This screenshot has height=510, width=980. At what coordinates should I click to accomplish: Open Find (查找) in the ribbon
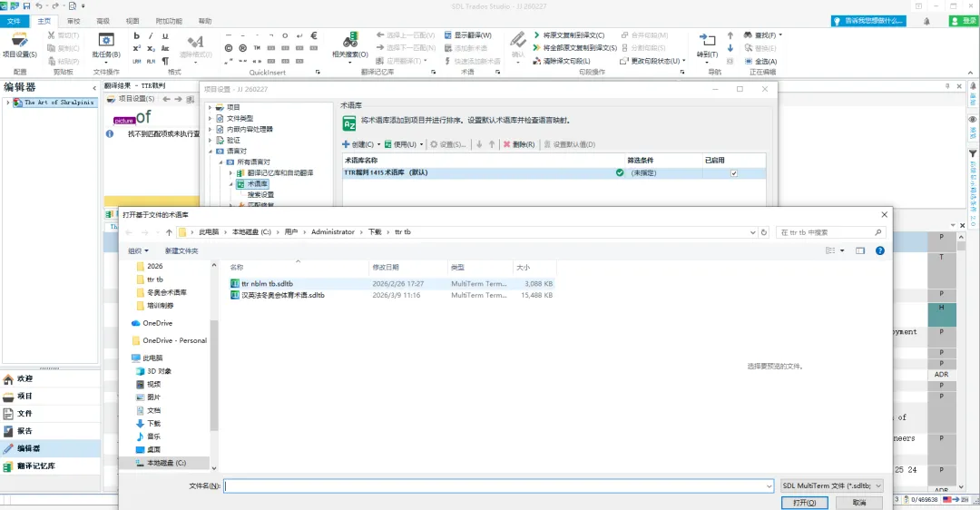tap(762, 35)
